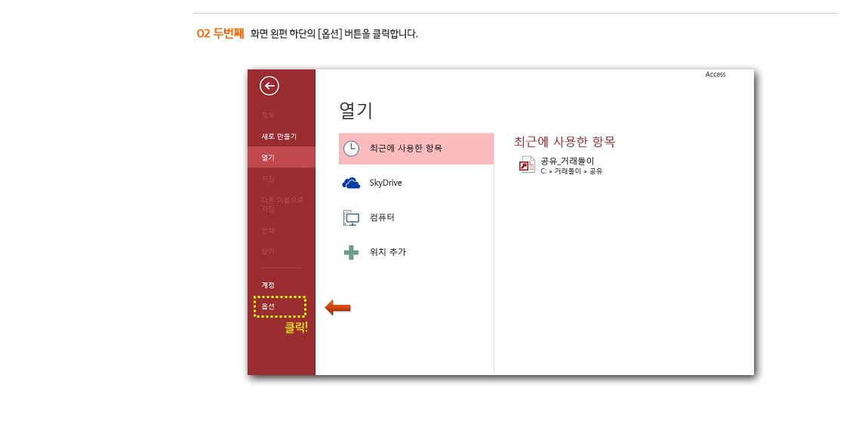Choose the 저장 menu entry
Viewport: 868px width, 443px height.
pyautogui.click(x=268, y=179)
